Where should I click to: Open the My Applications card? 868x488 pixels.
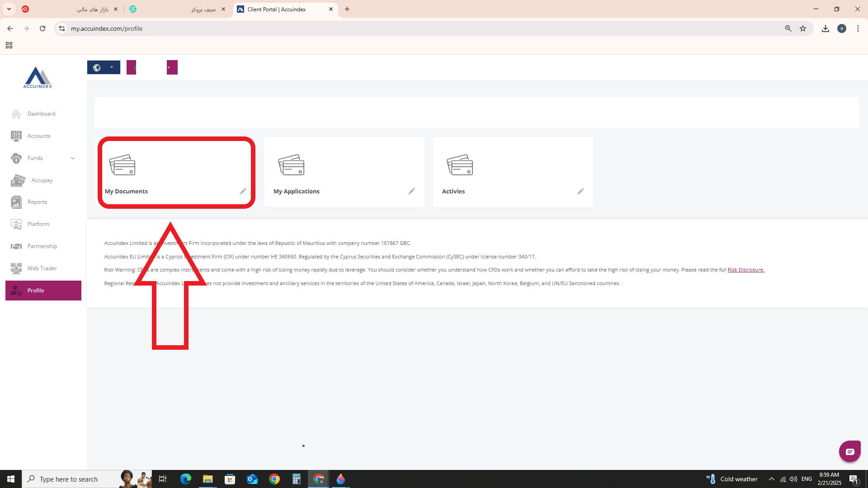[344, 172]
